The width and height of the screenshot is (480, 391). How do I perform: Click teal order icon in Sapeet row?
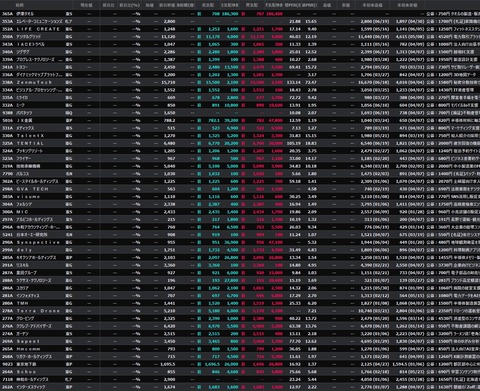(x=199, y=341)
